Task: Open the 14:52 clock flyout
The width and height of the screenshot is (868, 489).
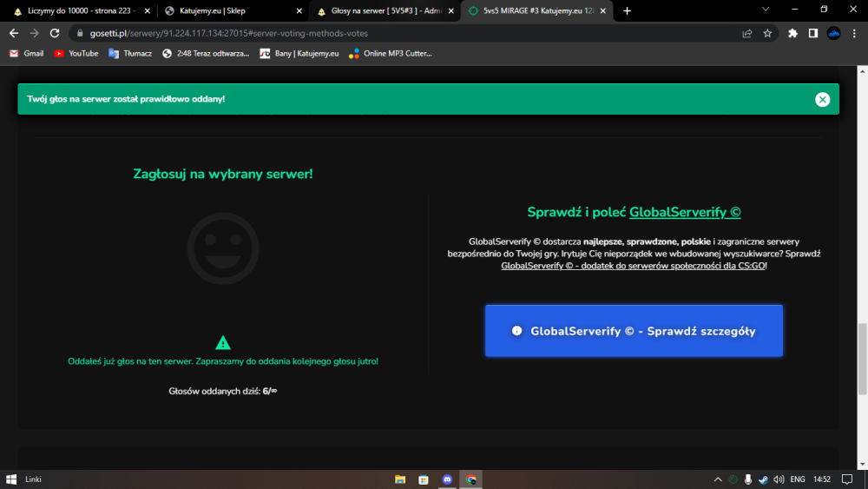Action: click(822, 479)
